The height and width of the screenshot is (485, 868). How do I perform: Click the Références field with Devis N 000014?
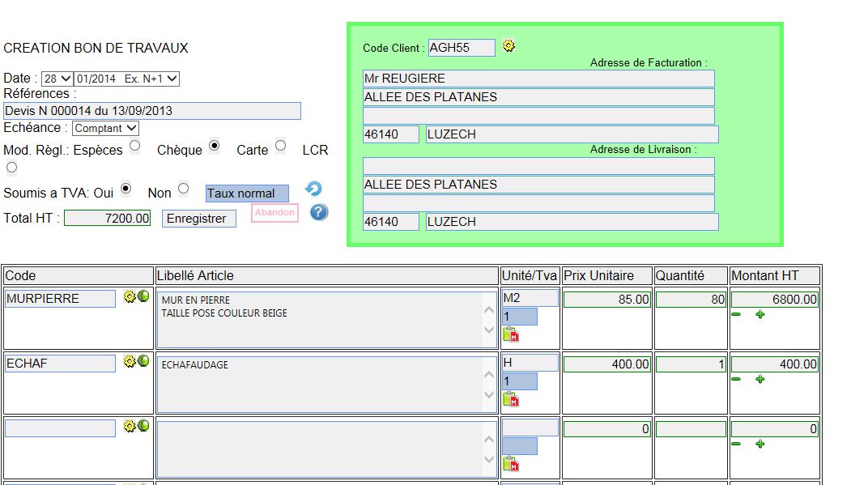click(x=152, y=111)
